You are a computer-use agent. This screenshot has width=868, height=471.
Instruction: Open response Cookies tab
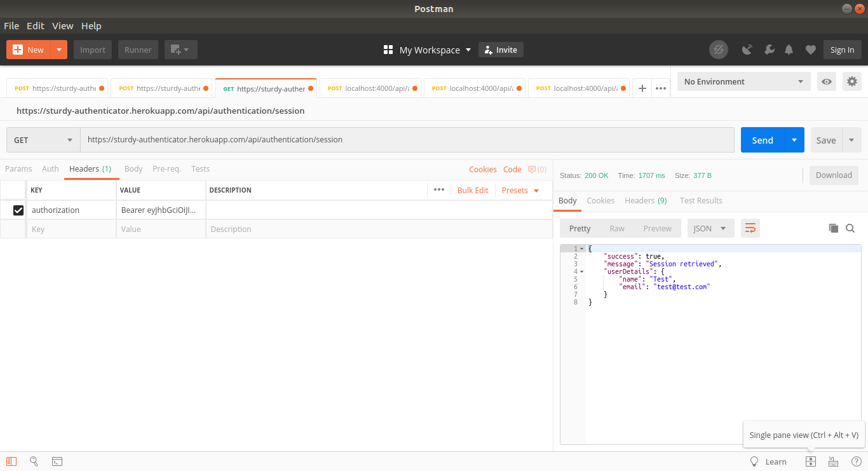[600, 200]
